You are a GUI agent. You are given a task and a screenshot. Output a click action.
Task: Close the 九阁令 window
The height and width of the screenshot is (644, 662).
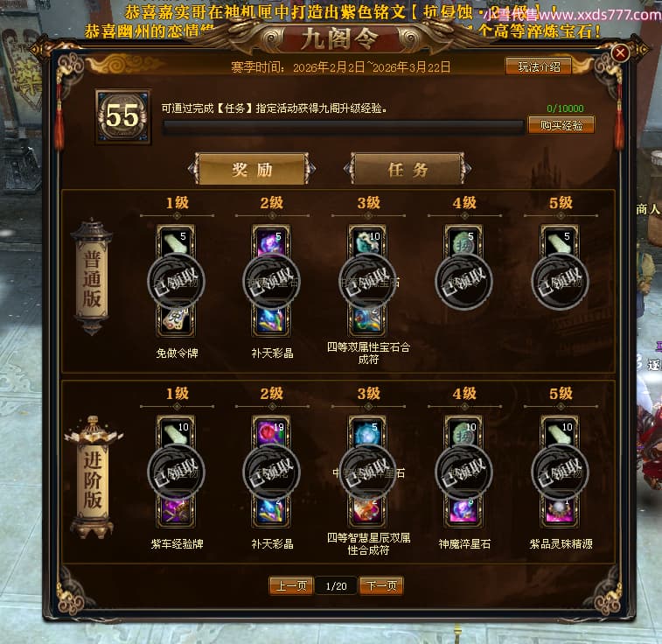pyautogui.click(x=620, y=52)
